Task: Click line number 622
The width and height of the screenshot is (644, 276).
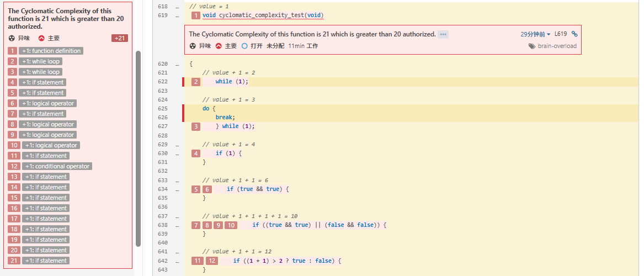Action: click(x=163, y=82)
